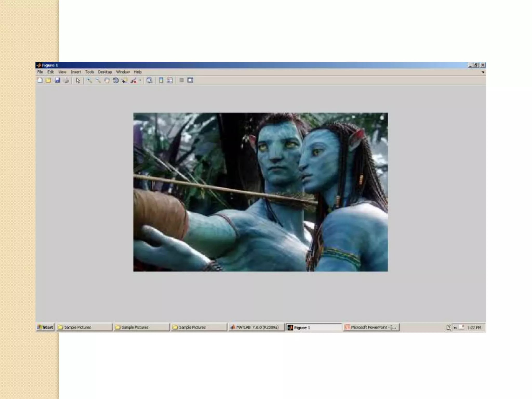Switch to MATLAB 7.8.0 taskbar button
This screenshot has height=399, width=532.
(x=256, y=327)
